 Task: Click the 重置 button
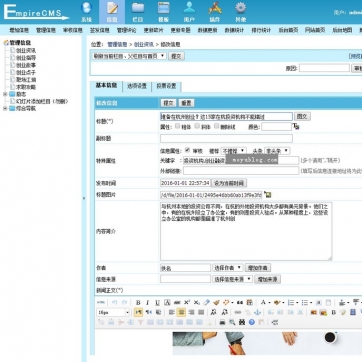(186, 103)
